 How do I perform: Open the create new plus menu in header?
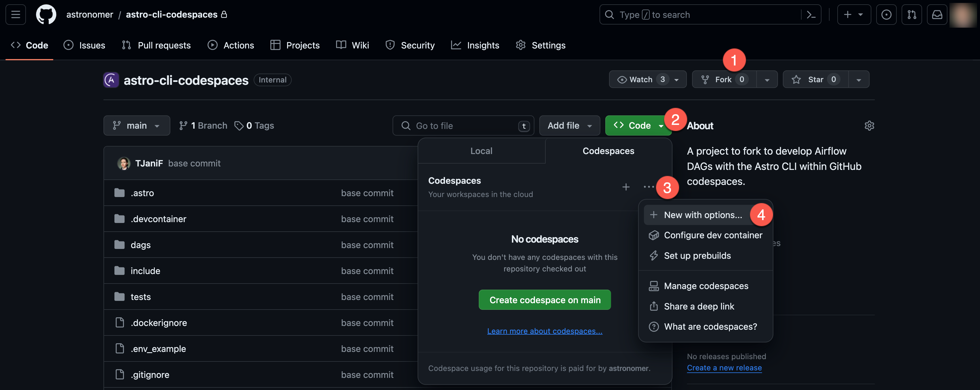[x=854, y=14]
